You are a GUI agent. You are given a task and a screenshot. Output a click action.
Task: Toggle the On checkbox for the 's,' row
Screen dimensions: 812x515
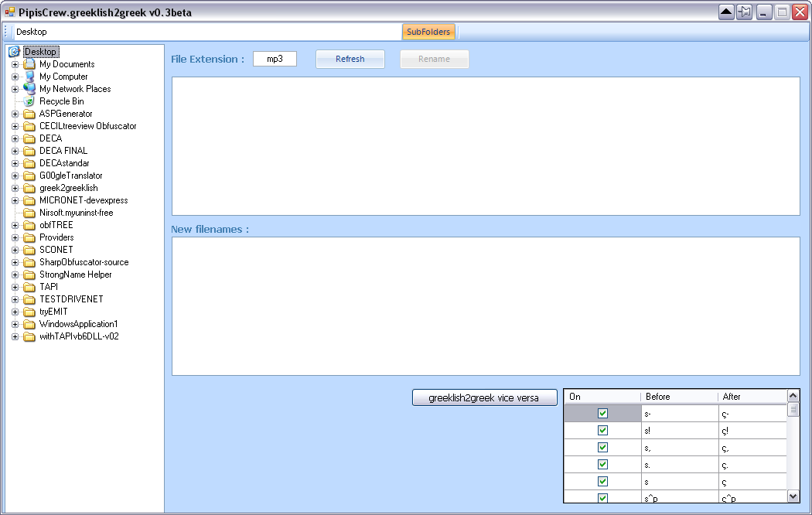(602, 447)
